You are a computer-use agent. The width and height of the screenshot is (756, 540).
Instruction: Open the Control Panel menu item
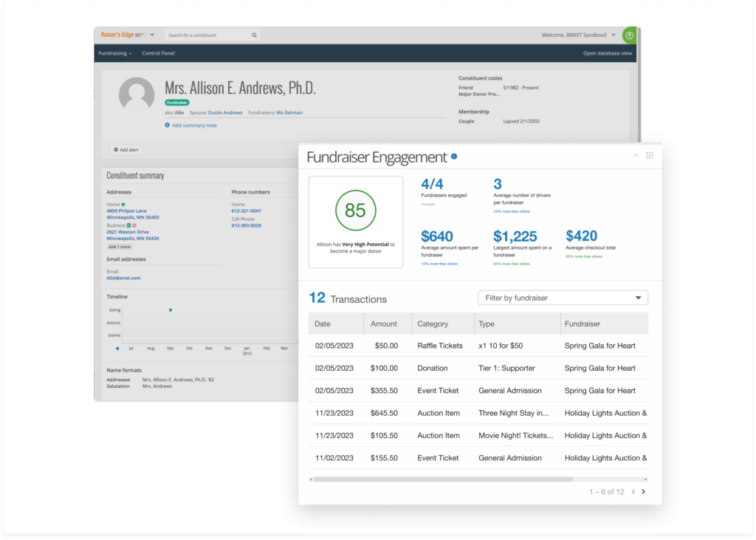click(158, 53)
